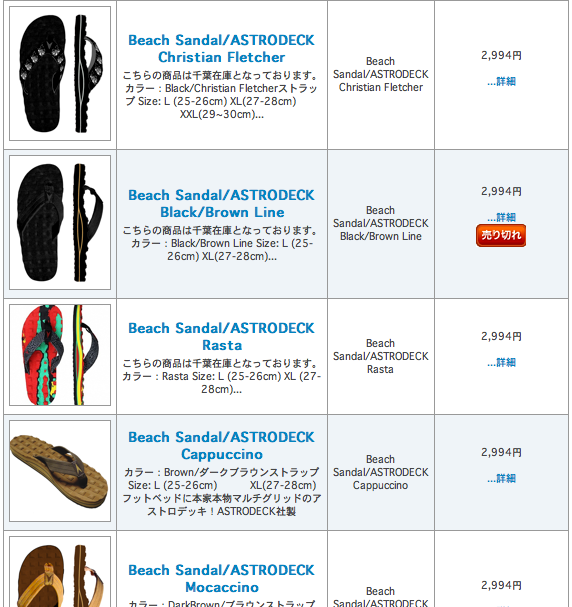
Task: Open Beach Sandal/ASTRODECK Black/Brown Line title link
Action: (221, 204)
